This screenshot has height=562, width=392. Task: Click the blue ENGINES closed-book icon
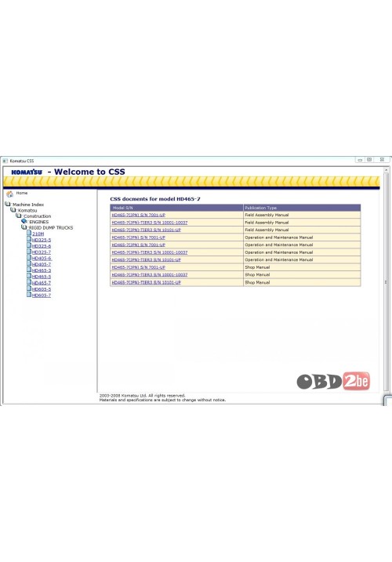pos(24,221)
